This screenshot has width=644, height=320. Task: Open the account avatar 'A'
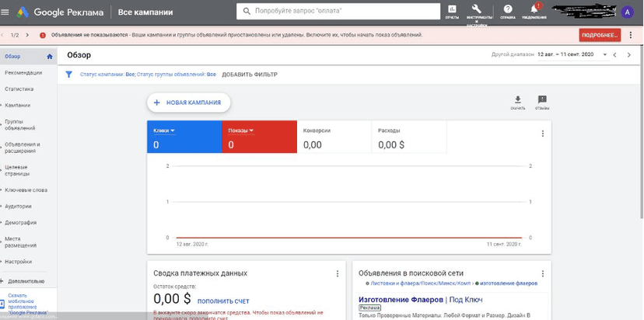(x=627, y=12)
